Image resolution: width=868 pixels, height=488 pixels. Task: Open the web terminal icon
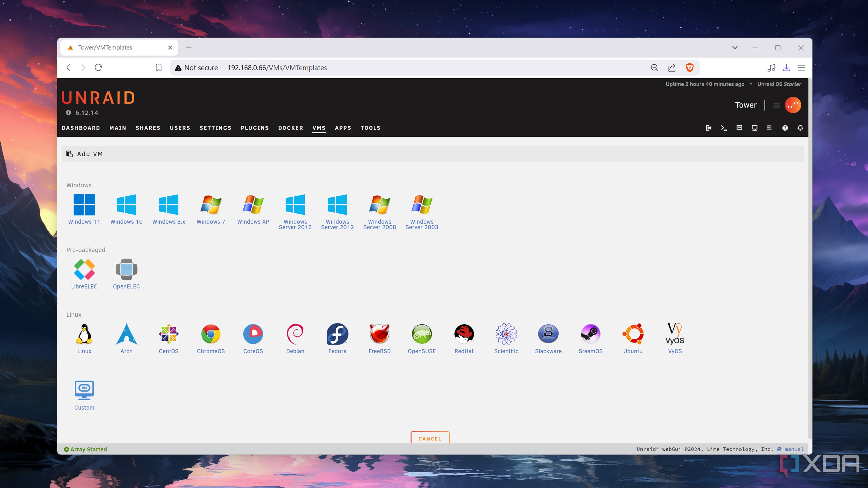724,128
